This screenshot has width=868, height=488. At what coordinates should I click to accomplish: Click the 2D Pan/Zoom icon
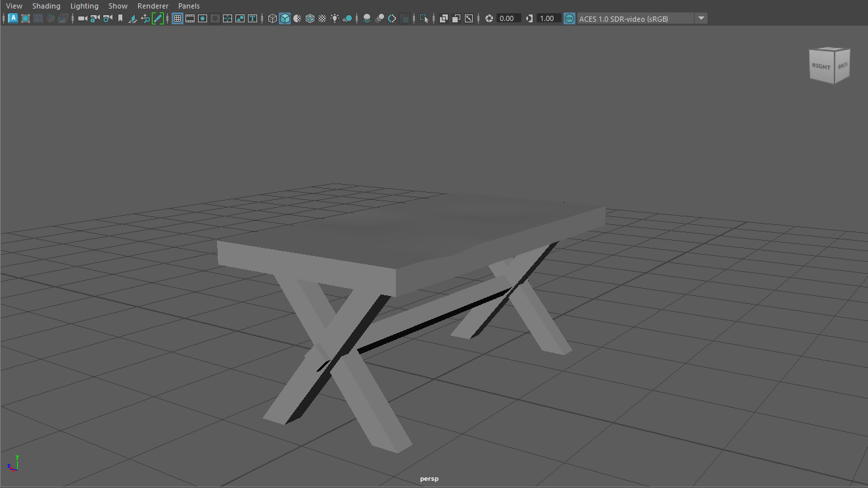point(145,18)
